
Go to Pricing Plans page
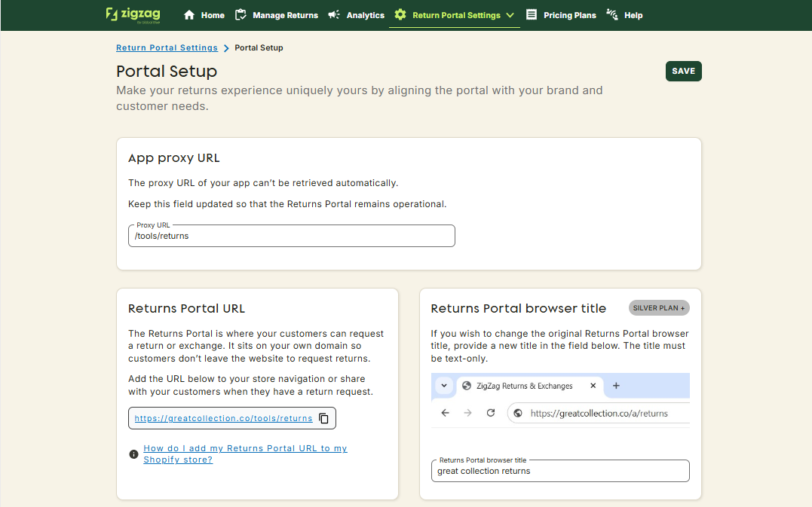(569, 15)
